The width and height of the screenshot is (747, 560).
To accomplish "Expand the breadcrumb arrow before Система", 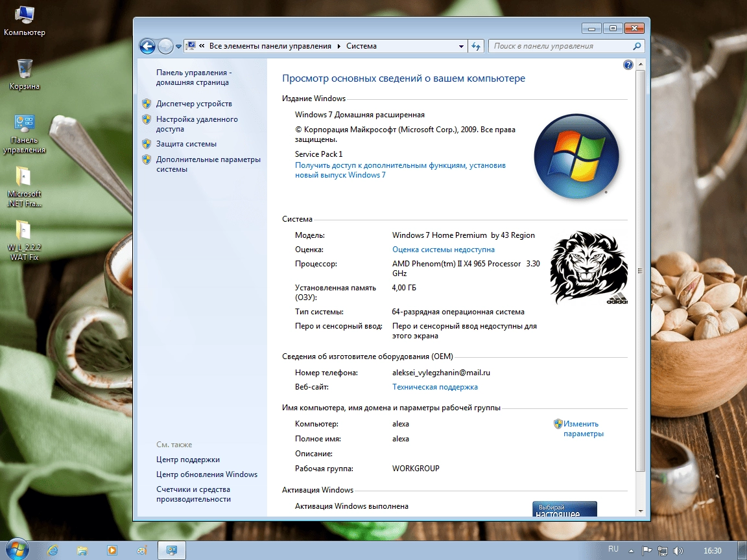I will click(338, 46).
